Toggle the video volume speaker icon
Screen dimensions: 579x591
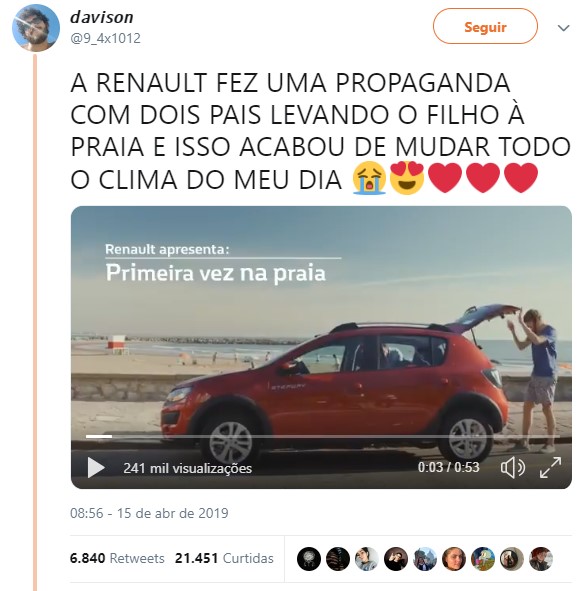(513, 467)
